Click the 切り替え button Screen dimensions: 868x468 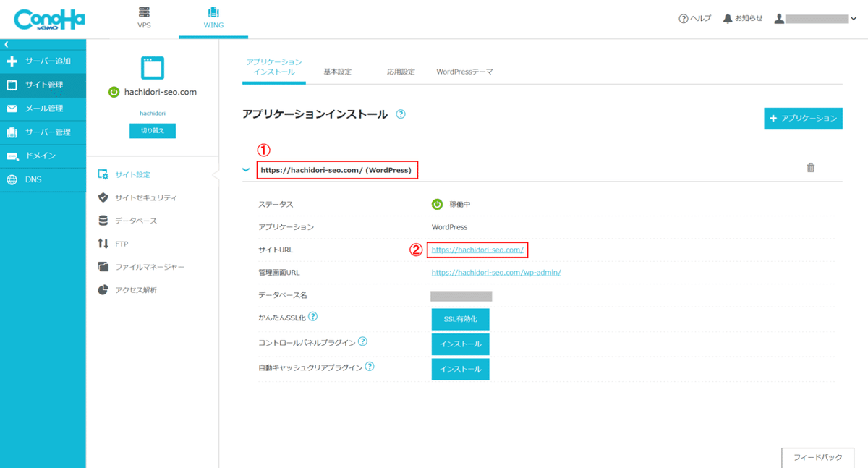point(153,130)
